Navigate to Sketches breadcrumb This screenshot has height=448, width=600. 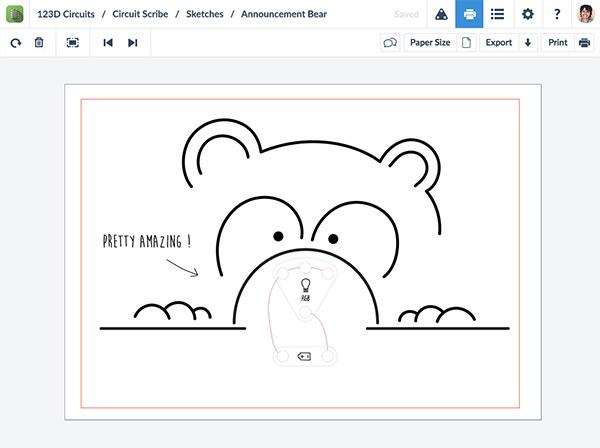(205, 14)
